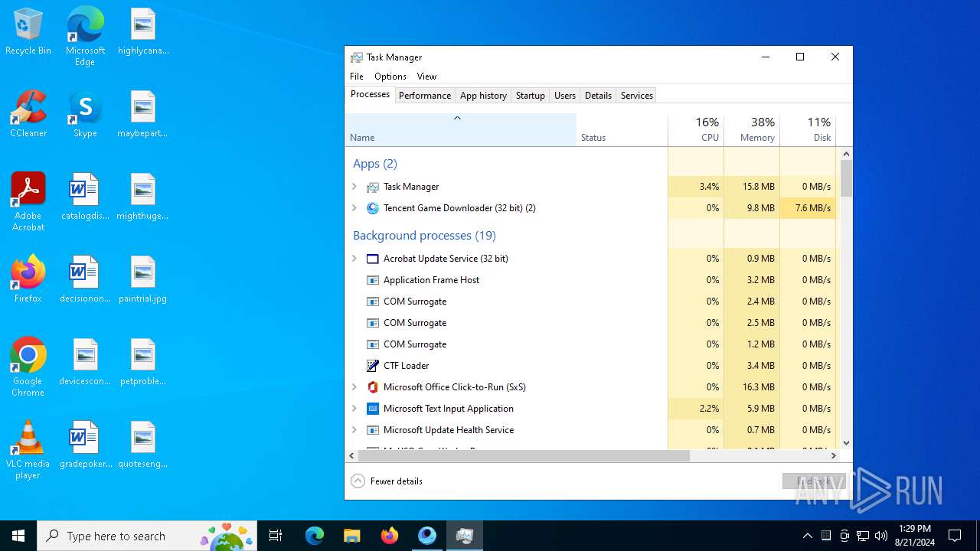The image size is (980, 551).
Task: Expand Microsoft Update Health Service row
Action: 354,430
